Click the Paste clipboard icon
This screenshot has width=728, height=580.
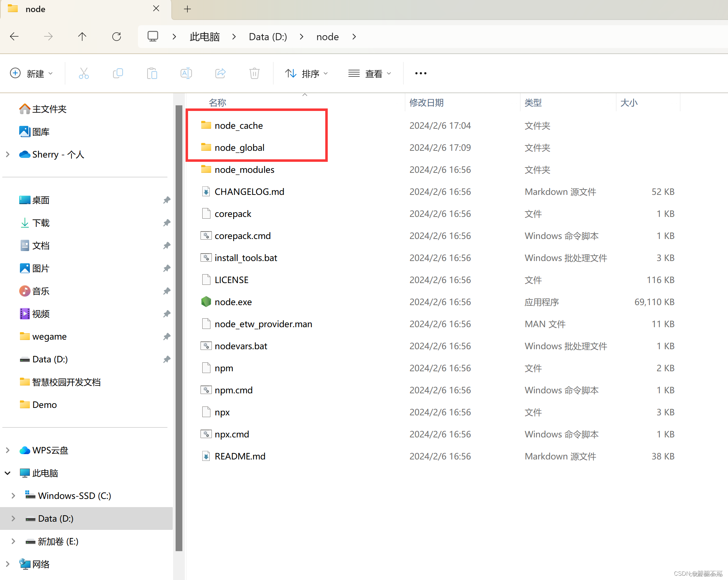click(x=152, y=74)
